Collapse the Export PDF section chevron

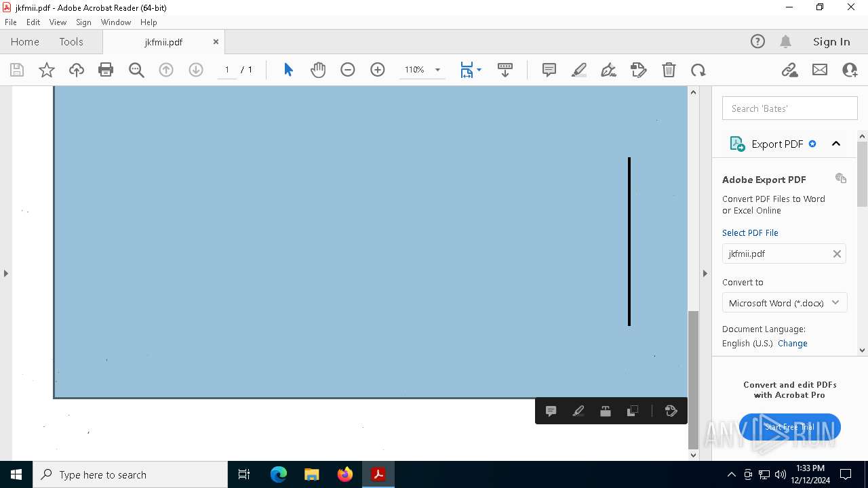836,144
